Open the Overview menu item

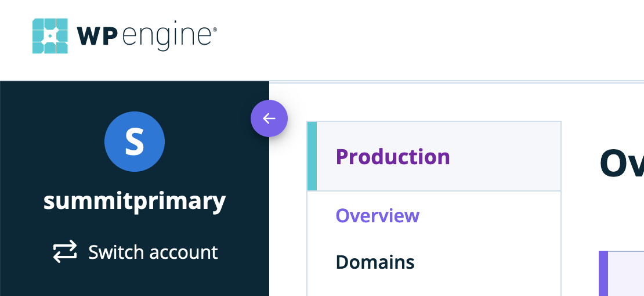(378, 215)
